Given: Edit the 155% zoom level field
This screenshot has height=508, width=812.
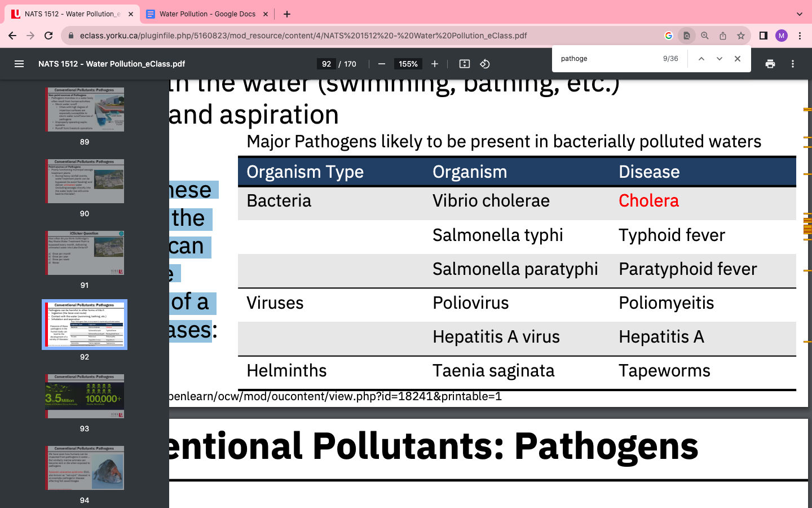Looking at the screenshot, I should point(408,64).
